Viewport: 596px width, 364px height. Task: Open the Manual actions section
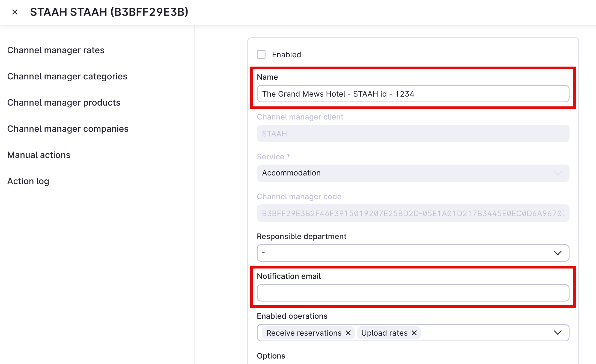click(39, 155)
